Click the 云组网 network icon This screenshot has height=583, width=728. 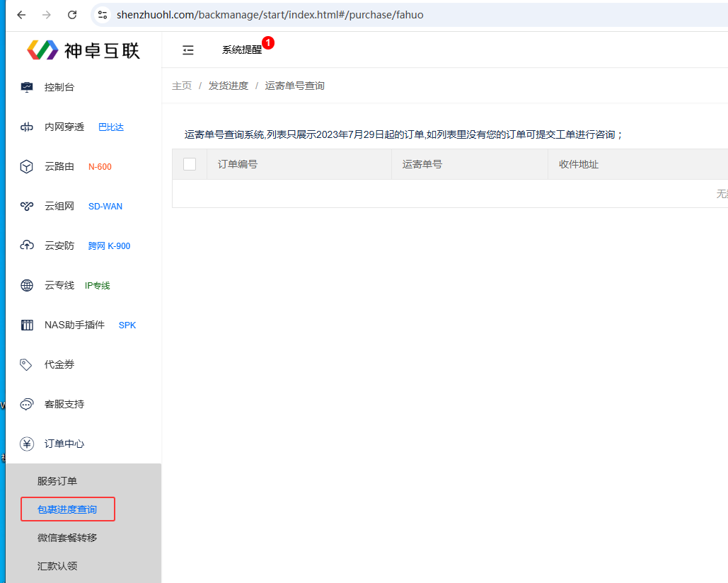(x=27, y=207)
